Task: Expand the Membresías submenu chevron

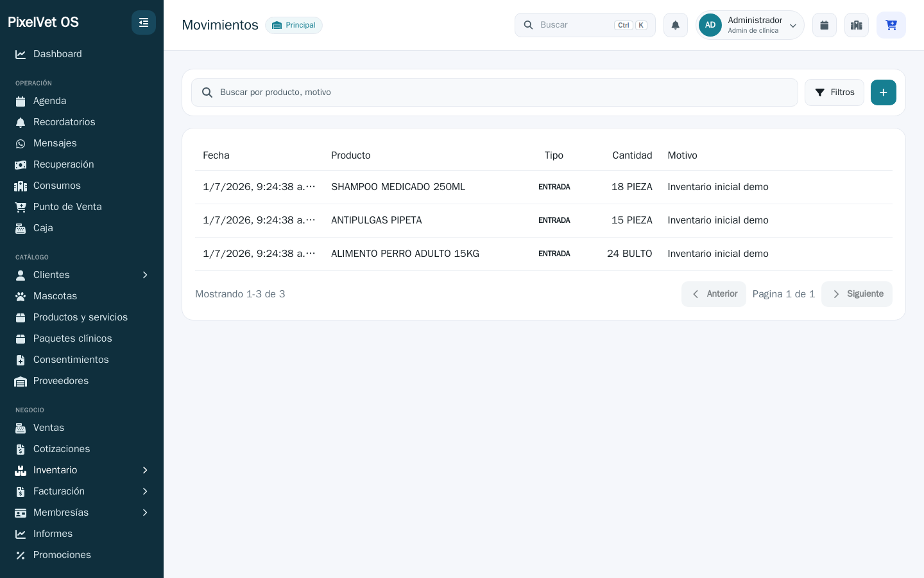Action: point(145,512)
